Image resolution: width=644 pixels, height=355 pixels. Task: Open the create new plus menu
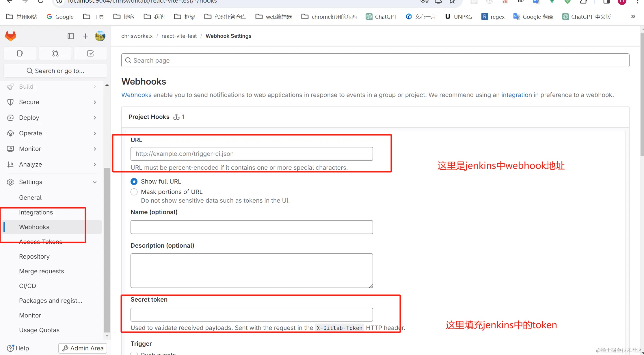[85, 36]
